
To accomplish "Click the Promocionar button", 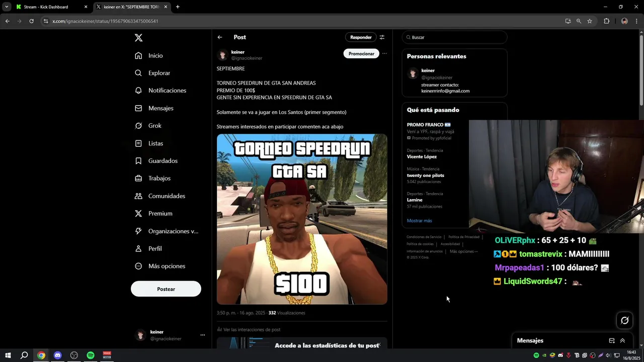I will 361,54.
